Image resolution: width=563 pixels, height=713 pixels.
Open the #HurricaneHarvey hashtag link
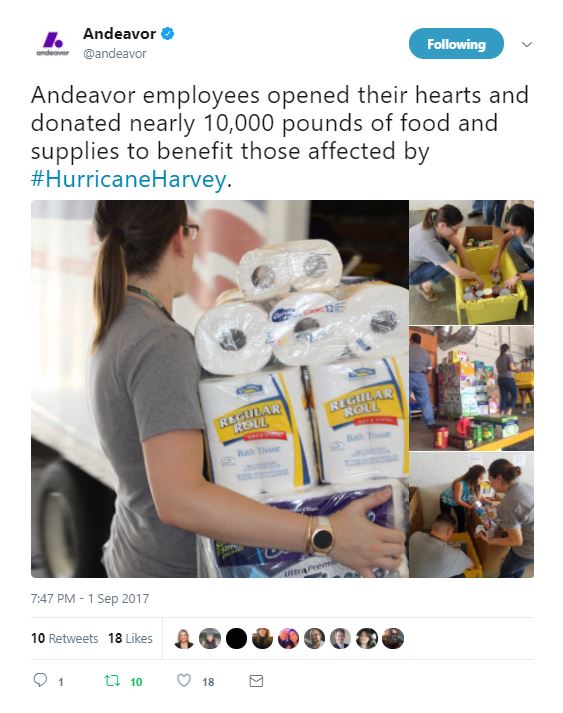(129, 179)
